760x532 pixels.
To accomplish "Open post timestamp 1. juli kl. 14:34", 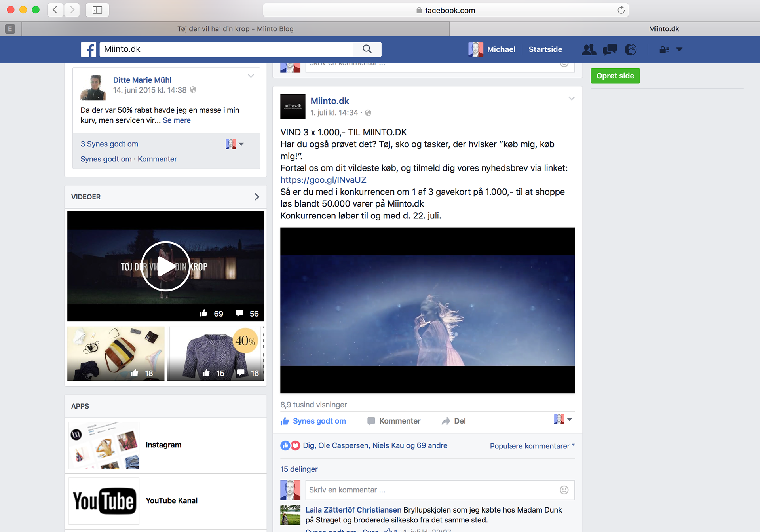I will pos(334,113).
